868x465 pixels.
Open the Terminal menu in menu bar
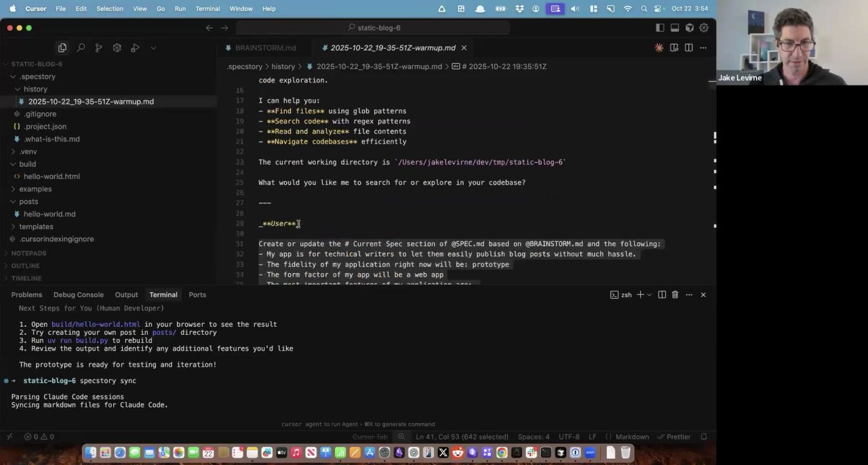208,8
